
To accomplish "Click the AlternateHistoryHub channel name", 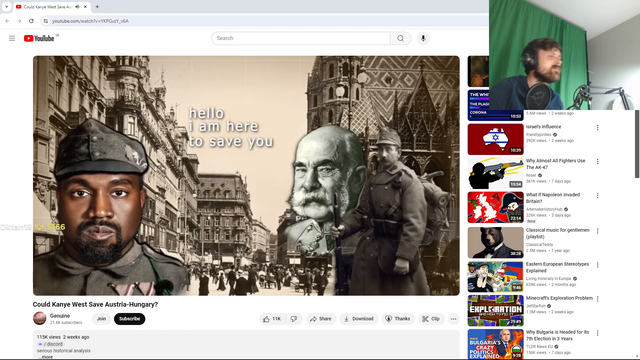I will click(x=544, y=209).
